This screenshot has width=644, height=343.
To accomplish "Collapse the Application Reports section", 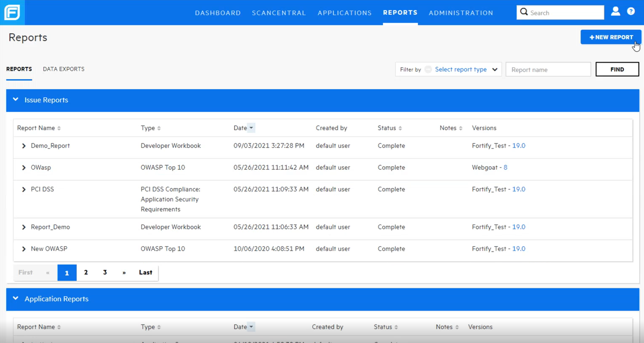I will pos(16,298).
